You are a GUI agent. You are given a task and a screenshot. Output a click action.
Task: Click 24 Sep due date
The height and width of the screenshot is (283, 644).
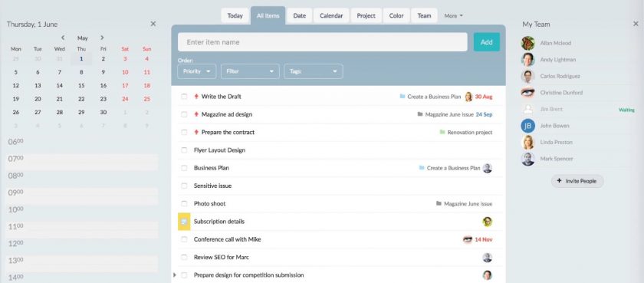485,114
